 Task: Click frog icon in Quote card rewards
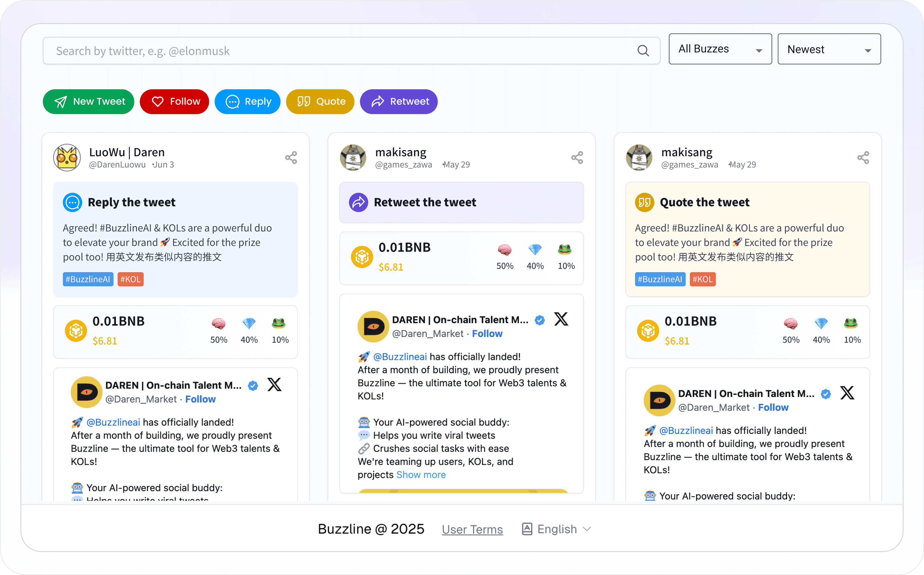(x=851, y=324)
